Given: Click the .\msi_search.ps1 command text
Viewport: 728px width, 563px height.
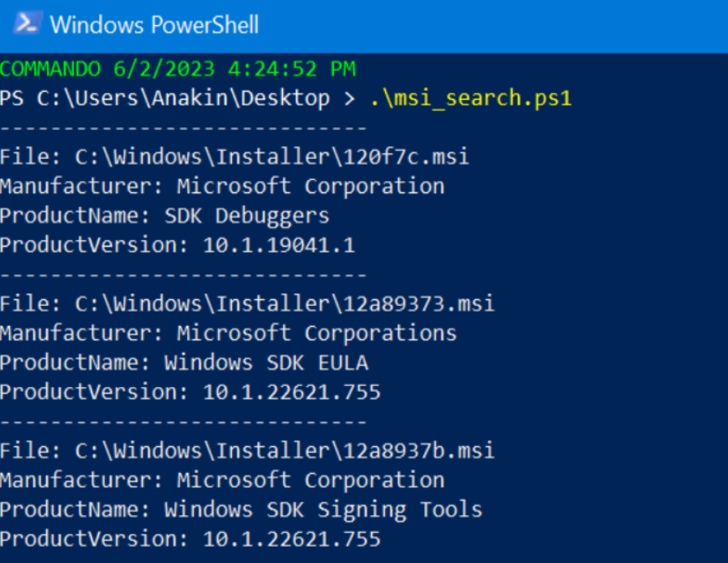Looking at the screenshot, I should pyautogui.click(x=470, y=98).
